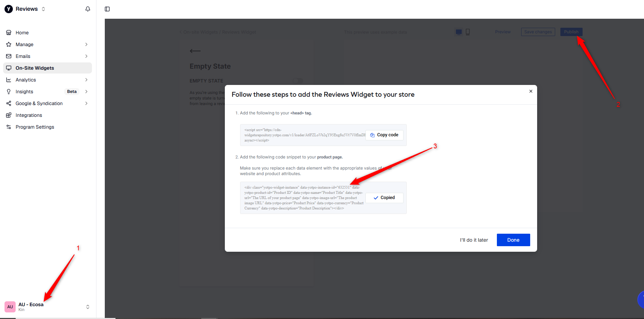This screenshot has width=644, height=319.
Task: Click the On-site Widgets breadcrumb link
Action: [x=201, y=32]
